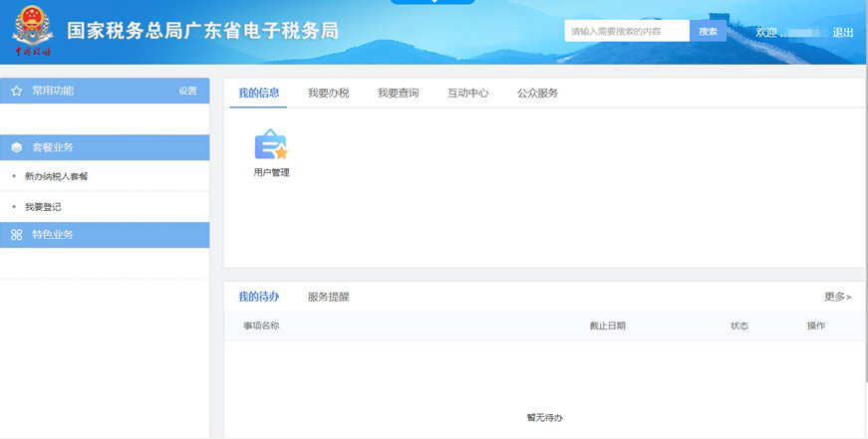Switch to the 服务提醒 tab

point(328,297)
